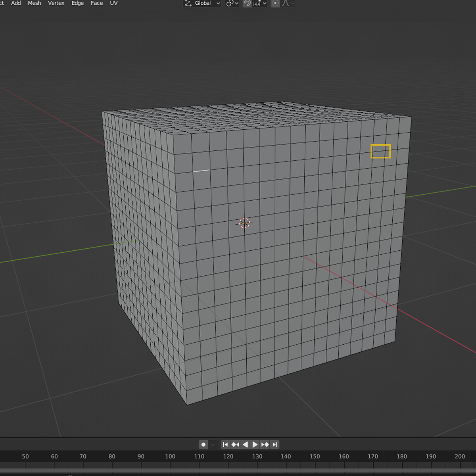Jump to the end of the animation
476x476 pixels.
pos(275,444)
